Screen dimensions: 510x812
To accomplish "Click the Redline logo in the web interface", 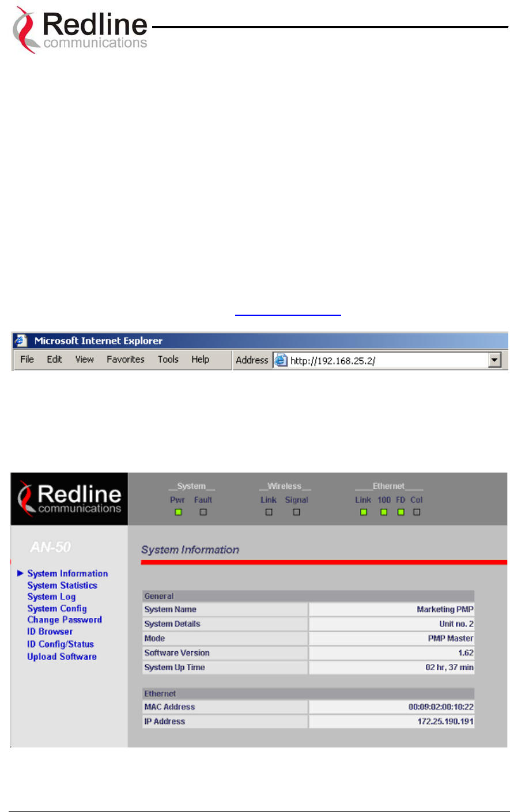I will [69, 499].
